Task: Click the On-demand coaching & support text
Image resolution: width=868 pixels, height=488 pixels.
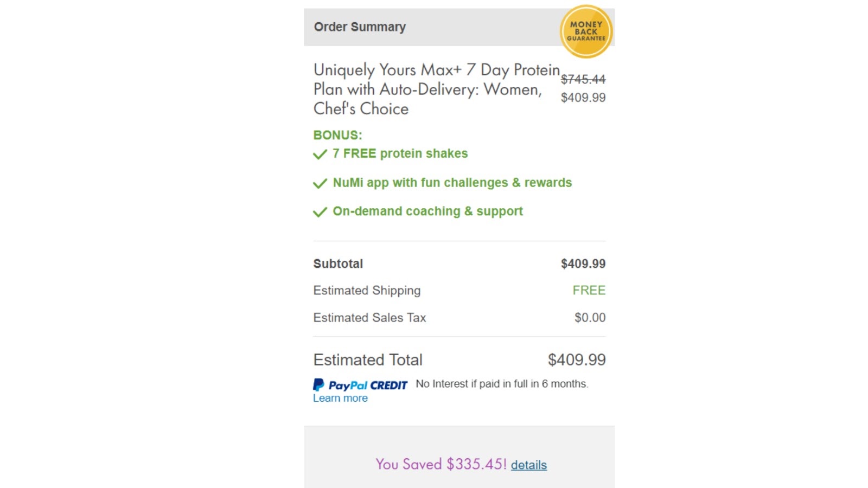Action: coord(427,211)
